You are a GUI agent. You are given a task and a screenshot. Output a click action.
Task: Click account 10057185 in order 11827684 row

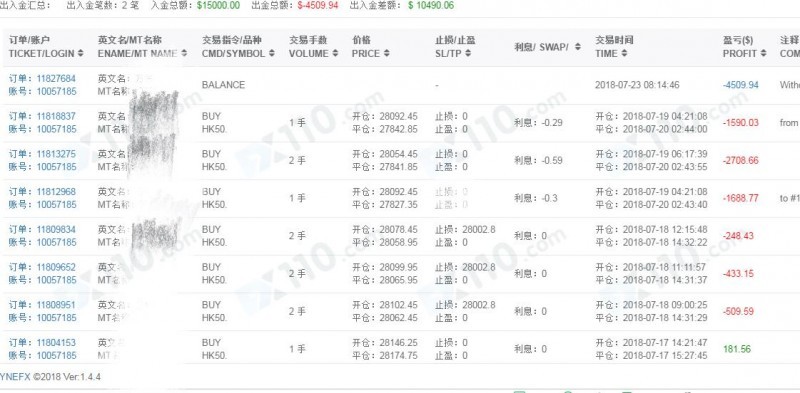pyautogui.click(x=56, y=91)
